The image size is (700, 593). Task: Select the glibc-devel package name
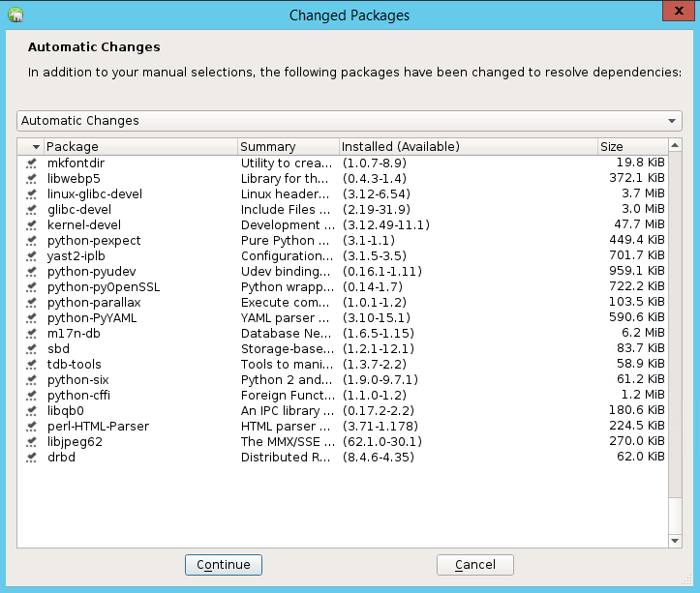coord(79,210)
